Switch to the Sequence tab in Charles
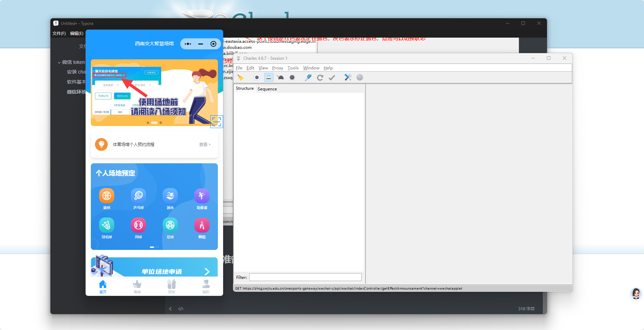Image resolution: width=644 pixels, height=330 pixels. (x=267, y=89)
